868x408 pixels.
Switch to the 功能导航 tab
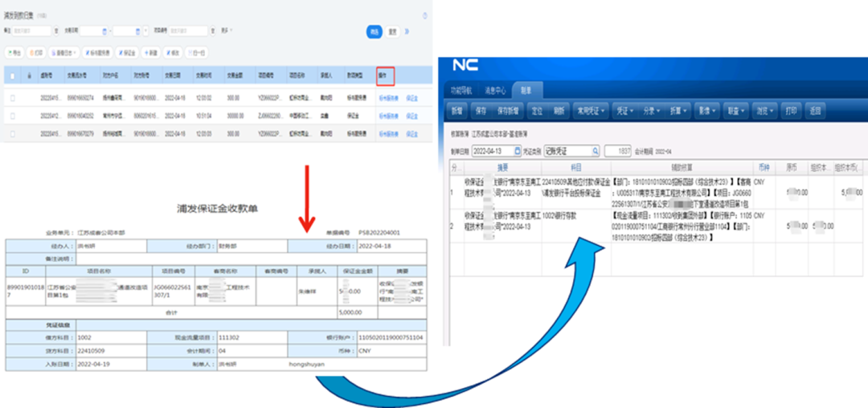tap(463, 90)
